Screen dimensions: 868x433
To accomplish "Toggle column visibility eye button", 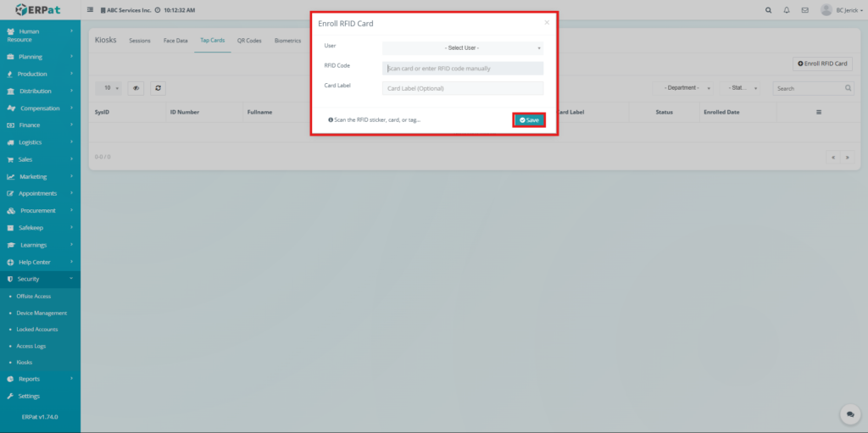I will (136, 88).
